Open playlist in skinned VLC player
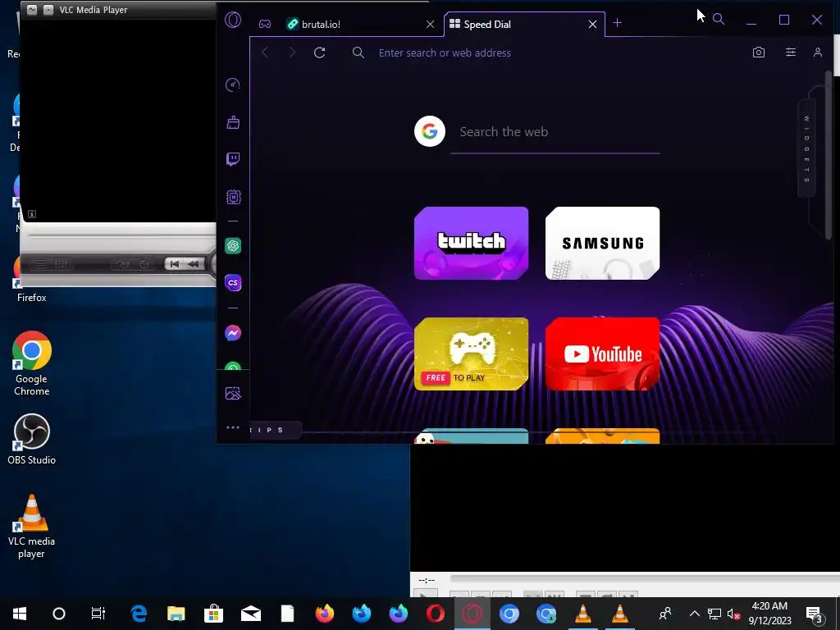This screenshot has width=840, height=630. click(41, 263)
